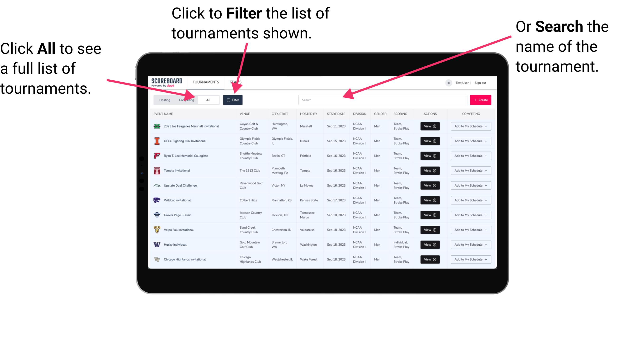Click the Fairfield team logo icon
Viewport: 644px width, 346px height.
156,156
